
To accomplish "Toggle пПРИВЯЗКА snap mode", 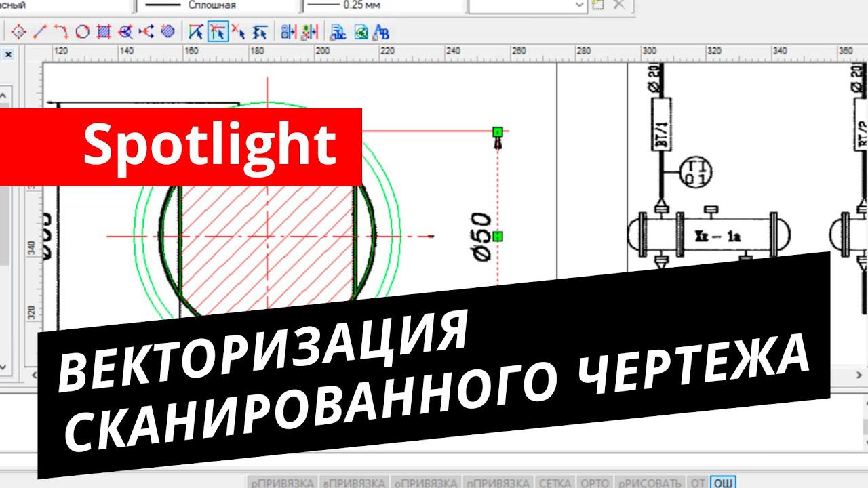I will pos(498,483).
